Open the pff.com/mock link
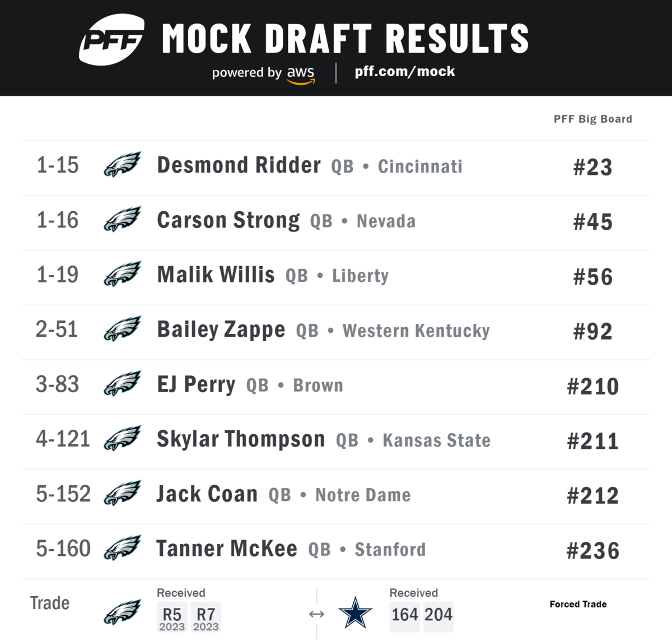Image resolution: width=672 pixels, height=641 pixels. point(405,72)
